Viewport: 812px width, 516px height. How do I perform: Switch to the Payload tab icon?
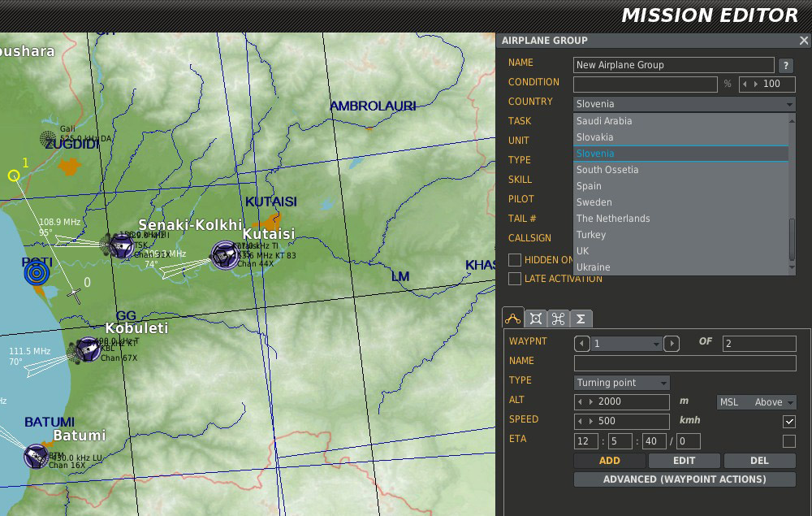coord(535,319)
